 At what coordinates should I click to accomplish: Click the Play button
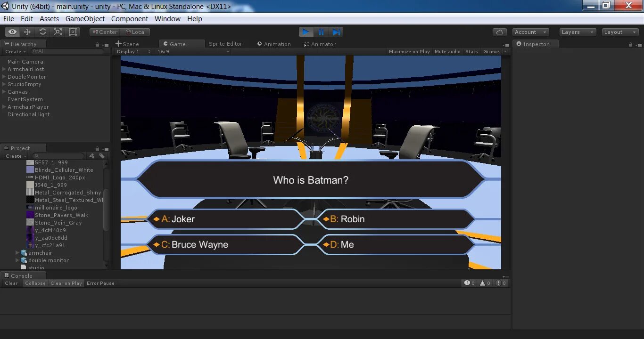pyautogui.click(x=306, y=32)
